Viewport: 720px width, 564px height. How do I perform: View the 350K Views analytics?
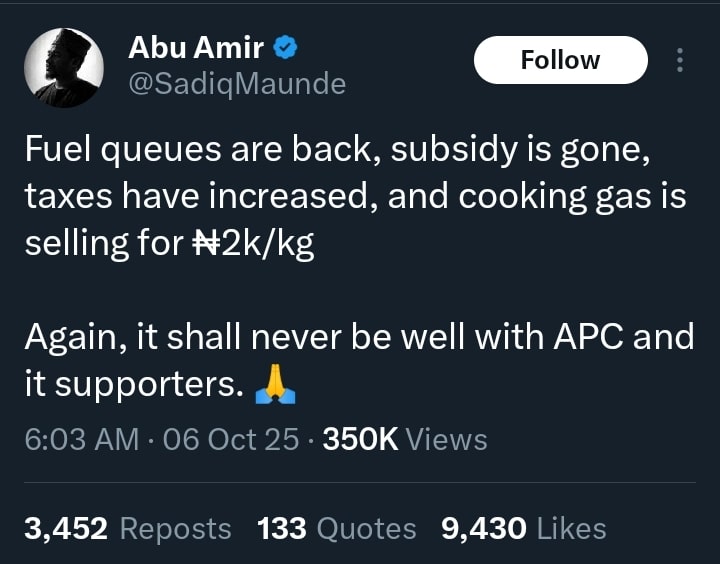click(x=405, y=439)
